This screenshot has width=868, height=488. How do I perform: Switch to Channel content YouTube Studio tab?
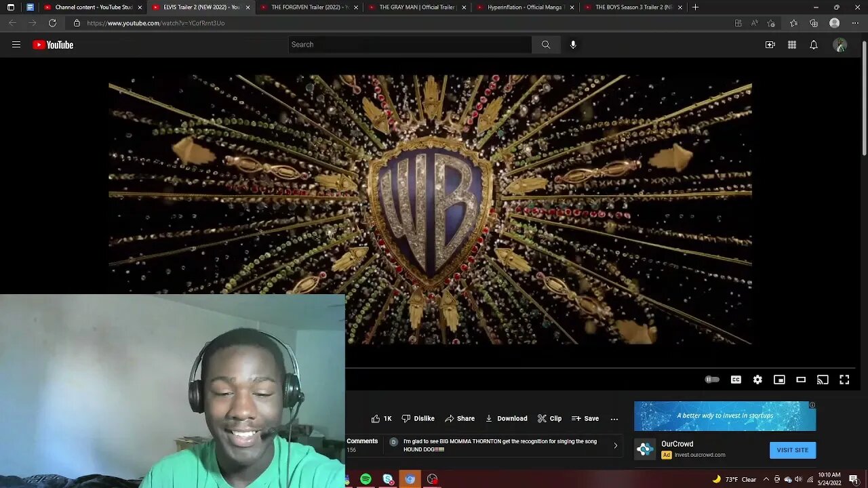pyautogui.click(x=93, y=7)
